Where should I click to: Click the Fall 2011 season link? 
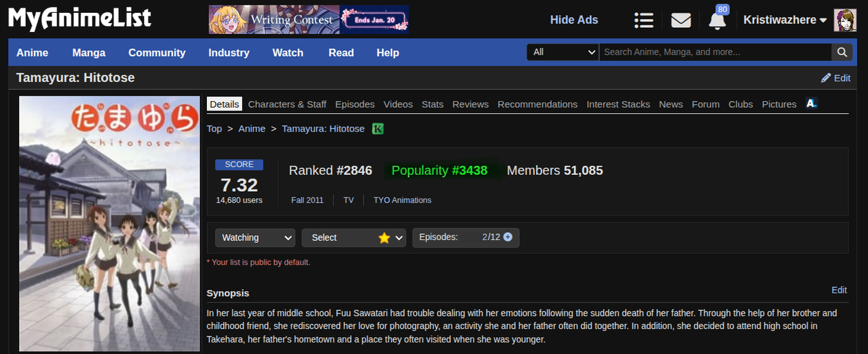tap(307, 200)
